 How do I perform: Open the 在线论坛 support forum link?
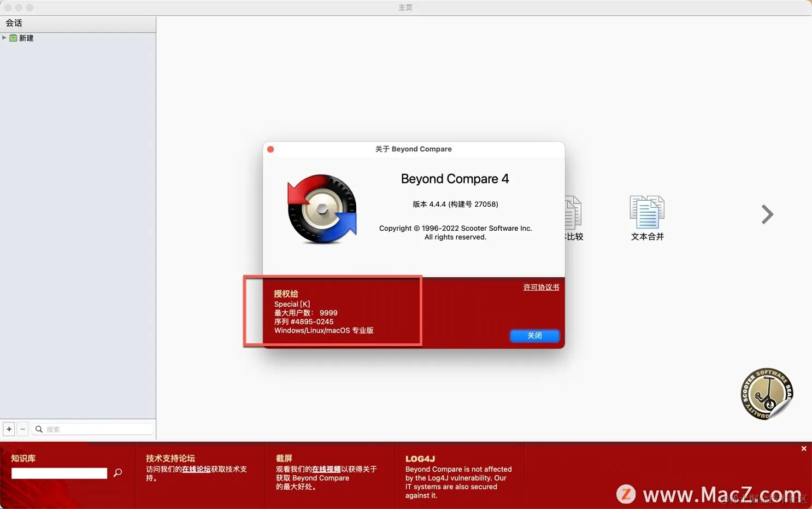pos(196,469)
